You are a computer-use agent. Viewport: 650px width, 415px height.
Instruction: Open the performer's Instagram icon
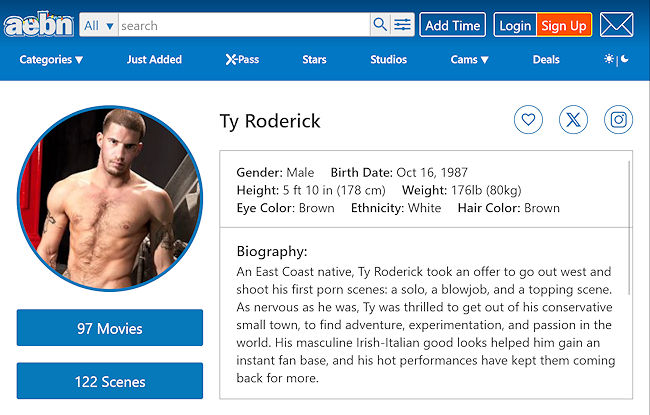619,120
